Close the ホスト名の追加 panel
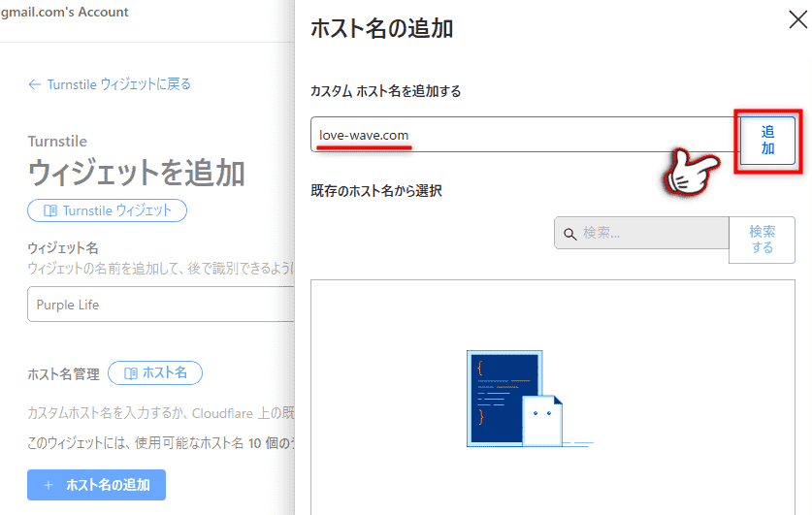Screen dimensions: 812x515 pyautogui.click(x=796, y=19)
